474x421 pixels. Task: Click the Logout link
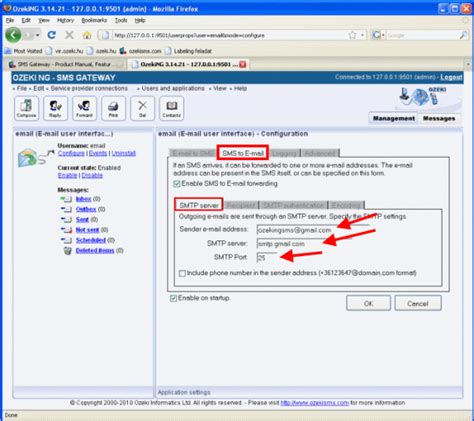(451, 77)
